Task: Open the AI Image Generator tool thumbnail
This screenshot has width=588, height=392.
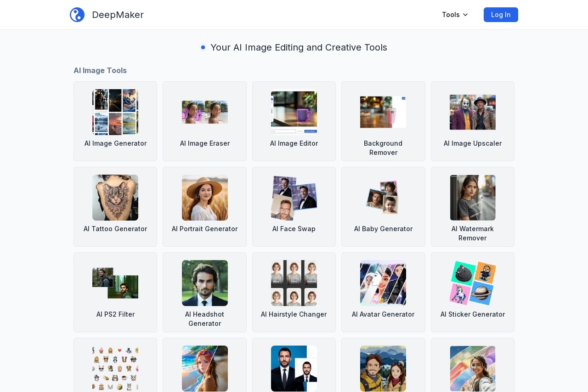Action: 115,112
